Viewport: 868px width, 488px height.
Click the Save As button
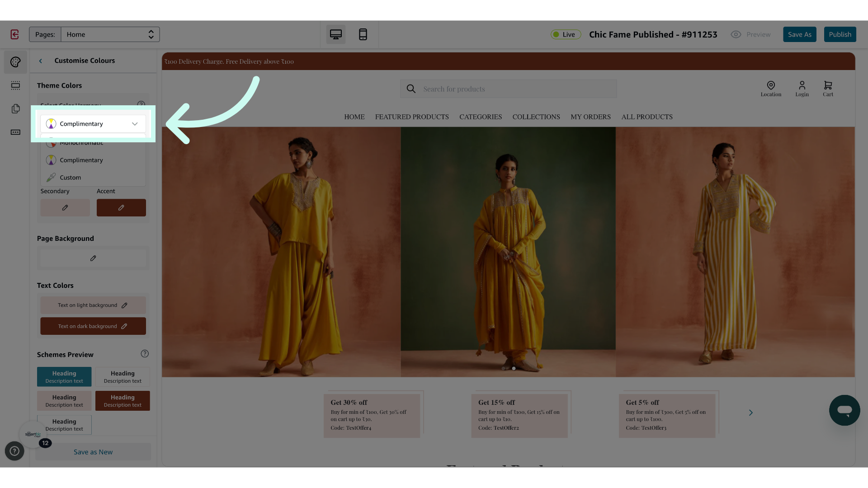tap(799, 34)
